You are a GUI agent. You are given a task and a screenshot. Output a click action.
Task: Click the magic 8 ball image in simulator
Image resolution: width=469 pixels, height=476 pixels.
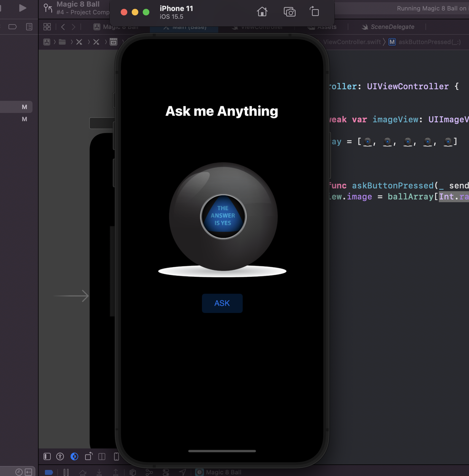(223, 220)
